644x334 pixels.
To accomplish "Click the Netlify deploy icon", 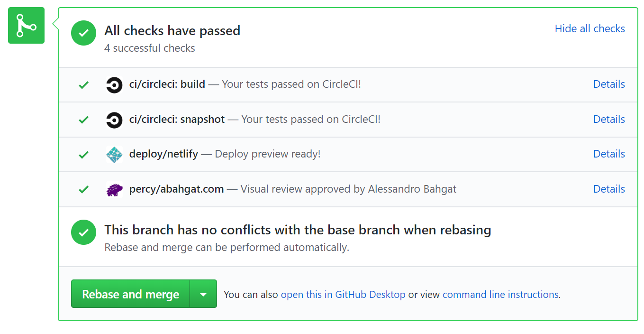I will [114, 154].
